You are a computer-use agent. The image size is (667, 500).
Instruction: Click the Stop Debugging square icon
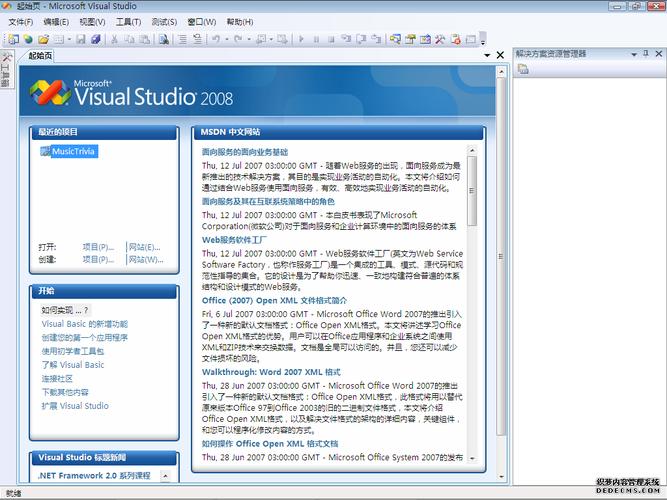click(331, 39)
